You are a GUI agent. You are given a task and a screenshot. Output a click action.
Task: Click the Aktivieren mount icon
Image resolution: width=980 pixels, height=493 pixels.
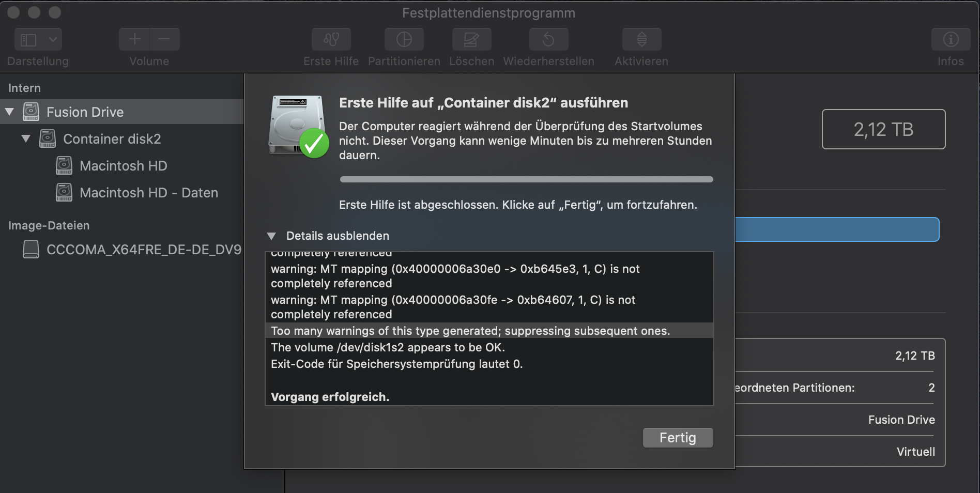[x=641, y=39]
